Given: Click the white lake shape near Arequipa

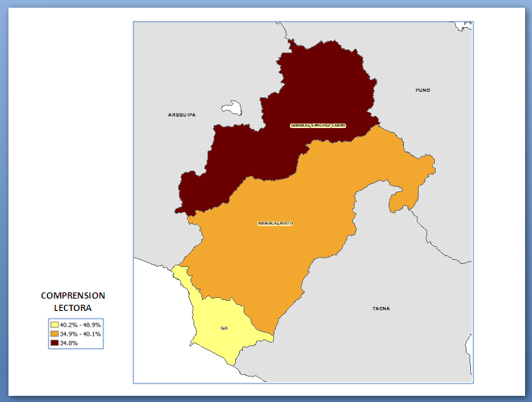Looking at the screenshot, I should (230, 109).
